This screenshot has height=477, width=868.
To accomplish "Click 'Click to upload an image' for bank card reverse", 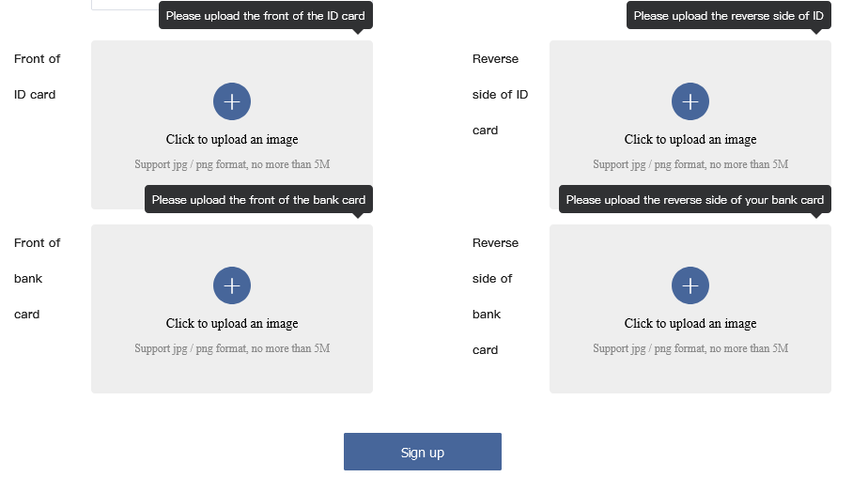I will pos(690,324).
